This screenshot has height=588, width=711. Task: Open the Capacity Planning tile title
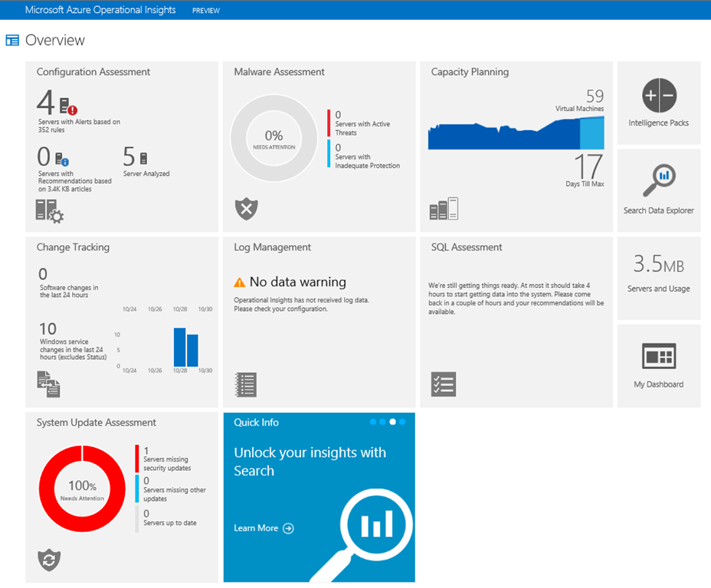pyautogui.click(x=470, y=72)
